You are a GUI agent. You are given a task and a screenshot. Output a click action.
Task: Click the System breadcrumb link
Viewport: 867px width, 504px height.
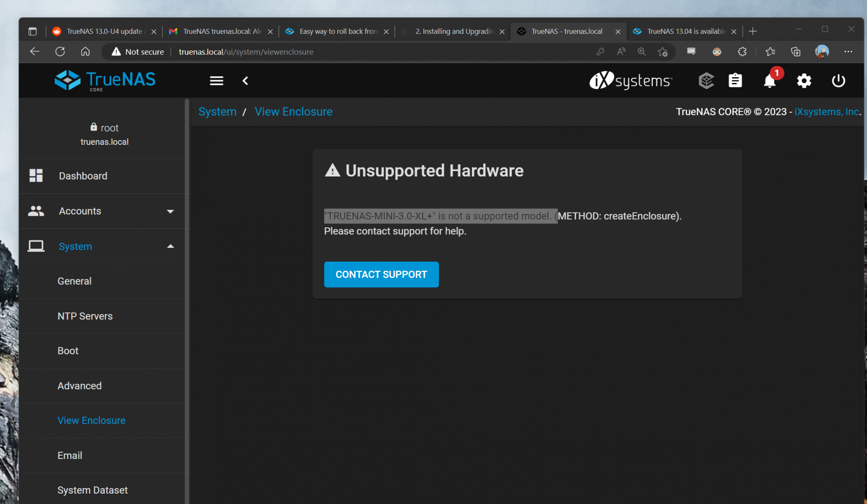point(217,112)
